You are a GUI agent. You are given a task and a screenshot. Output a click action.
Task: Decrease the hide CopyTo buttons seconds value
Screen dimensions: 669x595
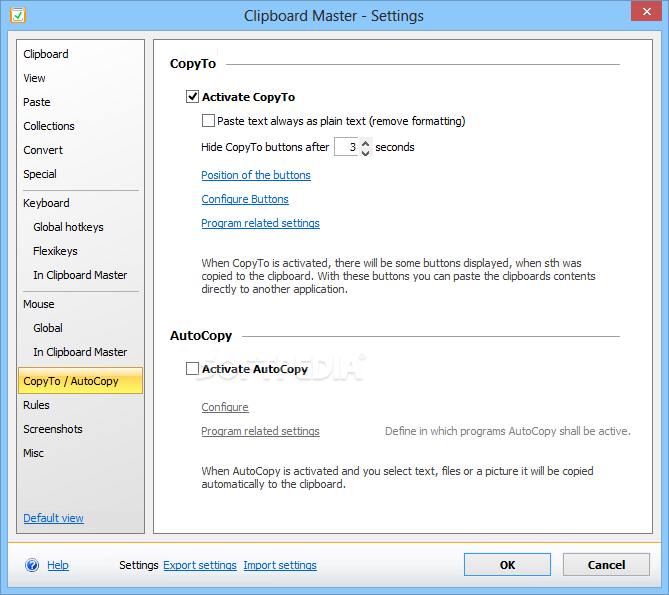click(x=366, y=152)
